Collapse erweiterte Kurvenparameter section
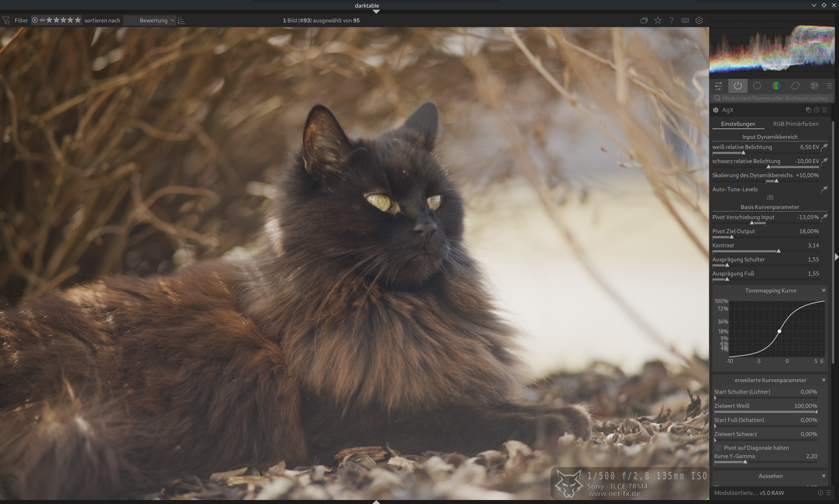Screen dimensions: 839x504 823,380
